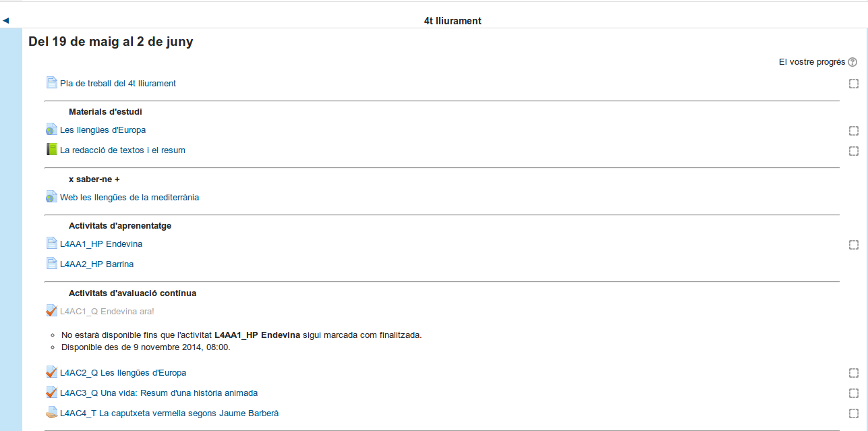
Task: Open L4AC4_T La caputxeta vermella assignment
Action: point(169,413)
